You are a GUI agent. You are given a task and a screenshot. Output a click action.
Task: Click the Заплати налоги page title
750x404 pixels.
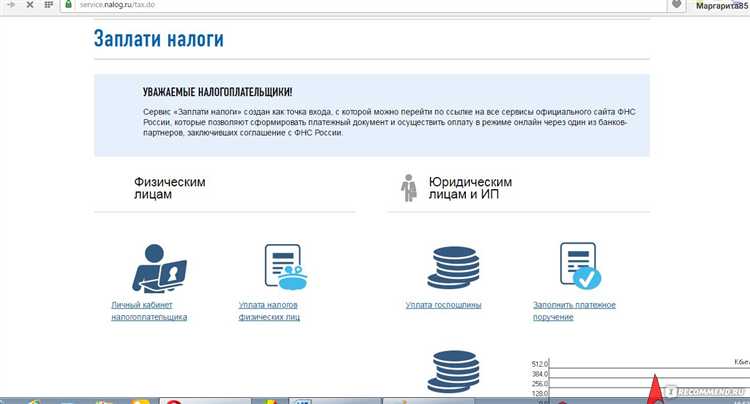(x=158, y=40)
